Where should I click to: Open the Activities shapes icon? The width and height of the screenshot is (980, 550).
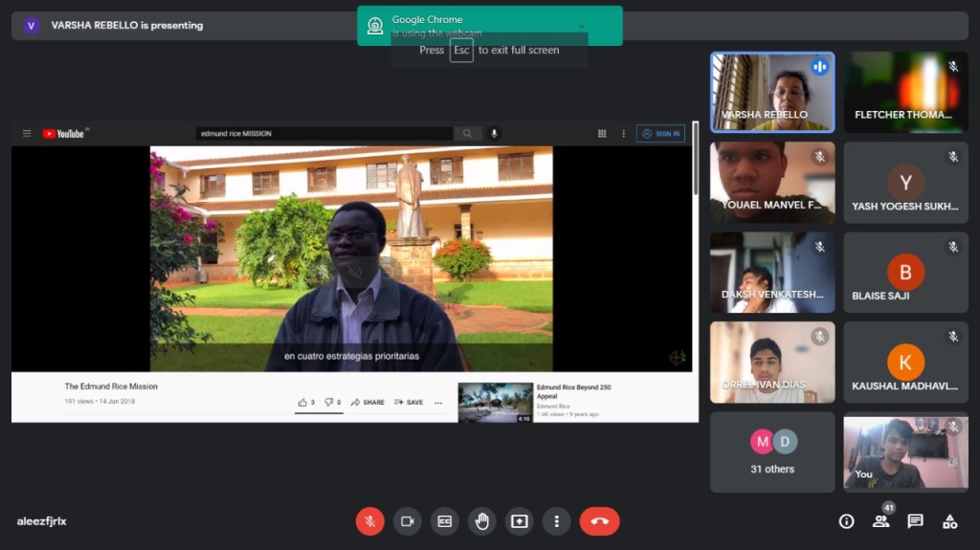pyautogui.click(x=949, y=521)
